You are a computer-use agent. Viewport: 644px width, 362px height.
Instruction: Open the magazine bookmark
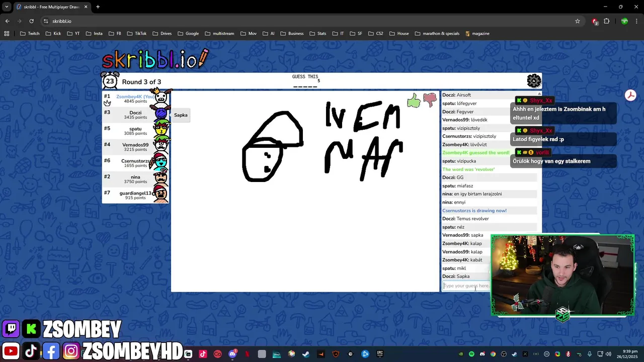[477, 34]
